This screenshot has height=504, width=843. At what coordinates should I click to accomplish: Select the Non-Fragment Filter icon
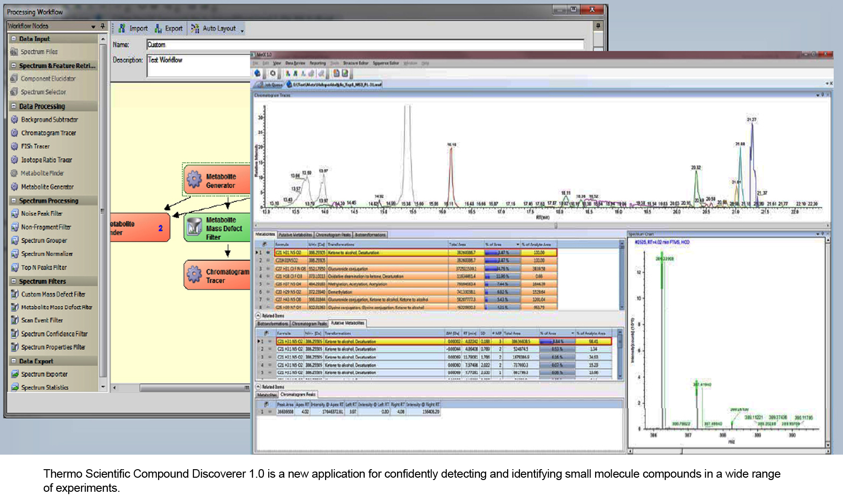14,227
